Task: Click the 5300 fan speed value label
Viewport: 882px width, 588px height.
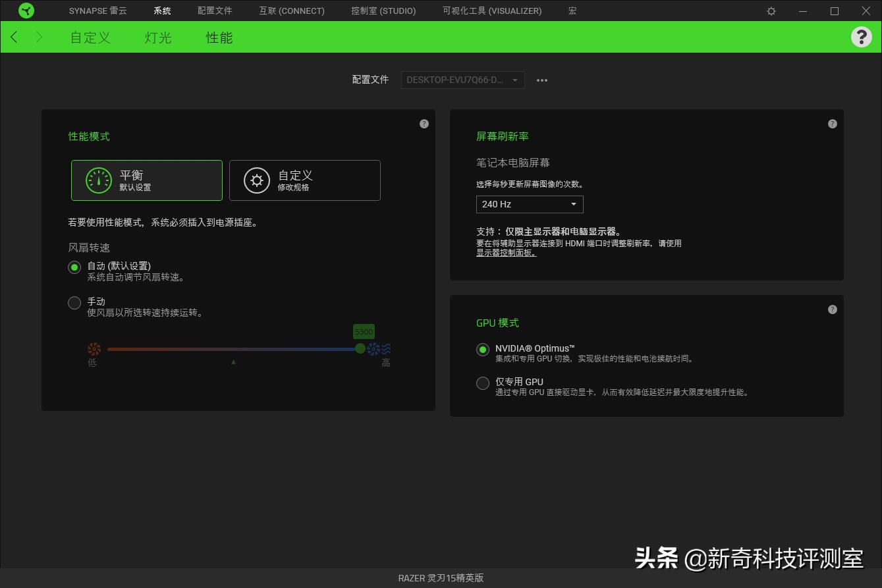Action: pos(364,332)
